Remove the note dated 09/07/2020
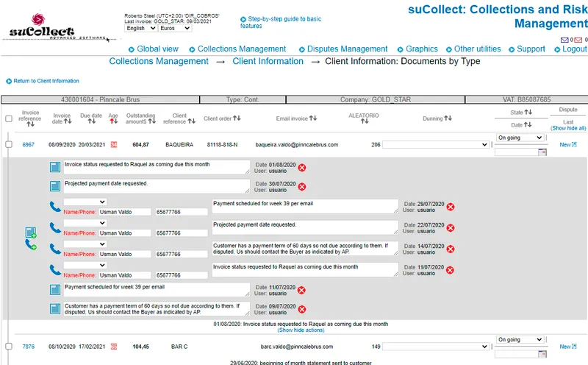 pyautogui.click(x=302, y=309)
